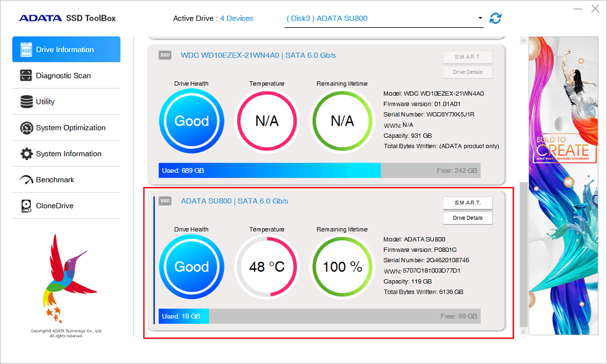Select Serial Number WCC6Y7XK5J1R text

(429, 115)
